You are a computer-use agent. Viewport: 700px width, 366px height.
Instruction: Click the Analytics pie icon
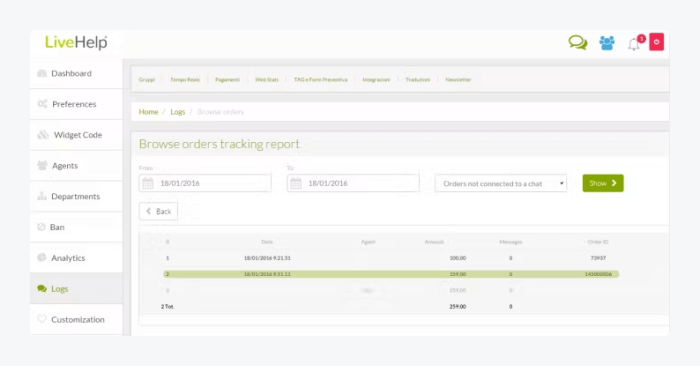point(42,258)
